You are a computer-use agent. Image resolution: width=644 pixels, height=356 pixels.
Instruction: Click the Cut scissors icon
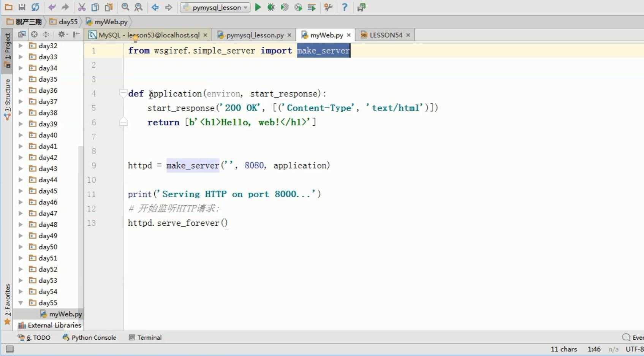coord(82,7)
